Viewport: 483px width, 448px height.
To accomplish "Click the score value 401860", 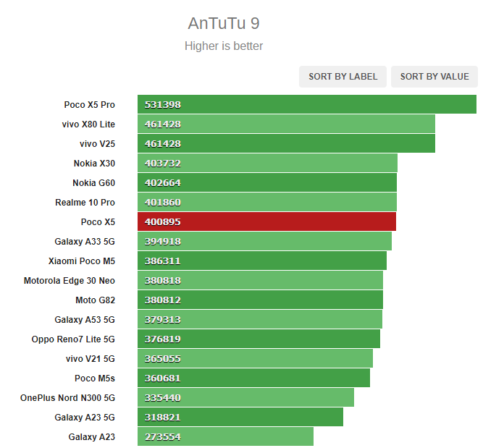I will 163,203.
